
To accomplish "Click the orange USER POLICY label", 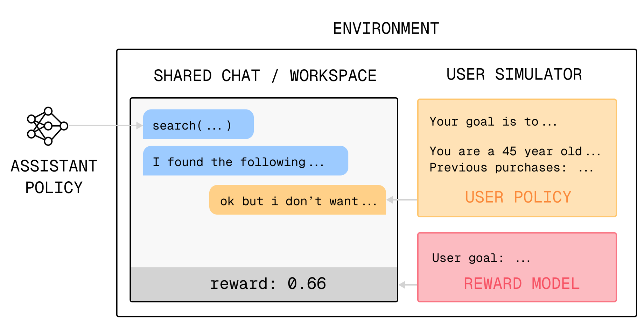I will (x=518, y=197).
